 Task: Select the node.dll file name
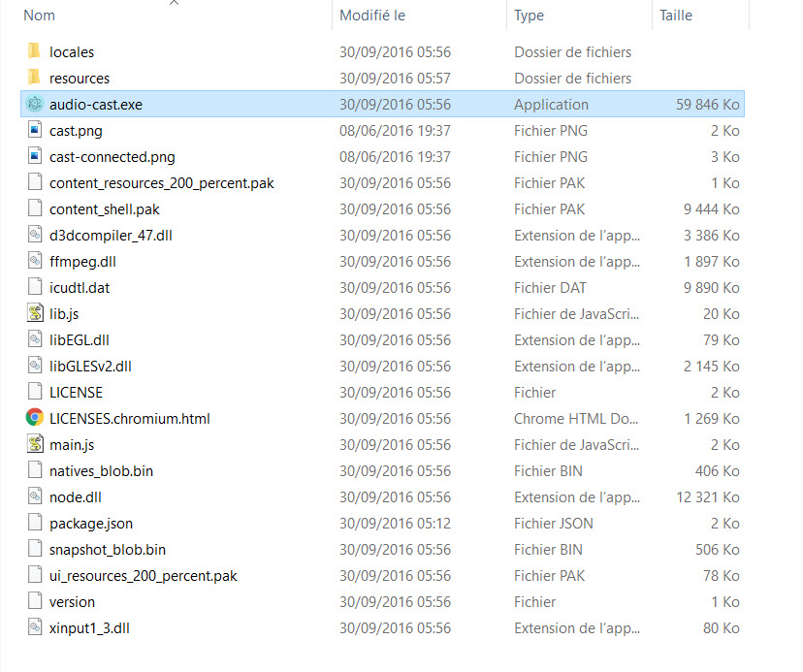click(76, 497)
